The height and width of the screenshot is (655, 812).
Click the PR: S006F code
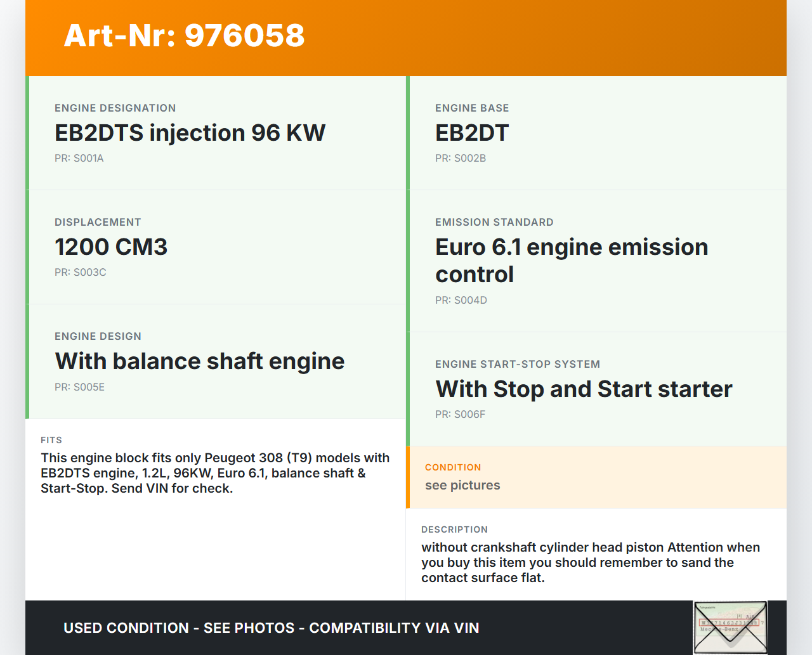[460, 415]
